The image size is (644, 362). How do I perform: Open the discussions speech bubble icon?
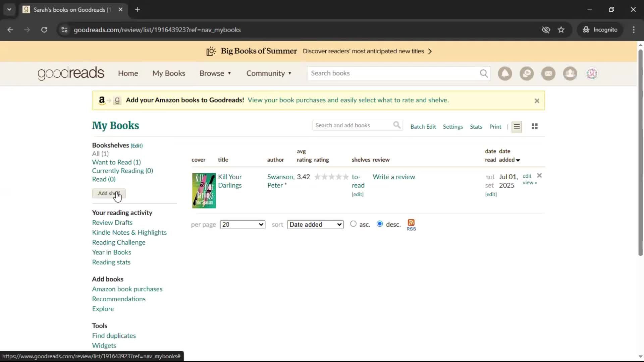pos(527,73)
